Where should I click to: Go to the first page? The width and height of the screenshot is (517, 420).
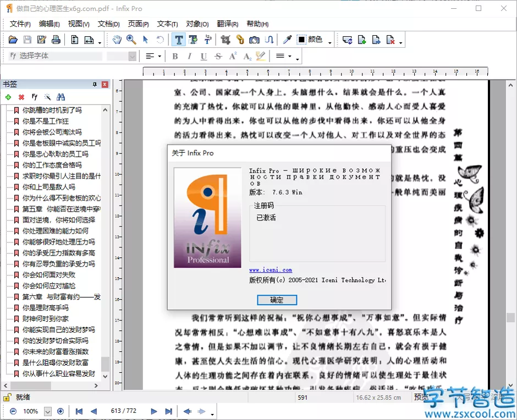point(79,411)
